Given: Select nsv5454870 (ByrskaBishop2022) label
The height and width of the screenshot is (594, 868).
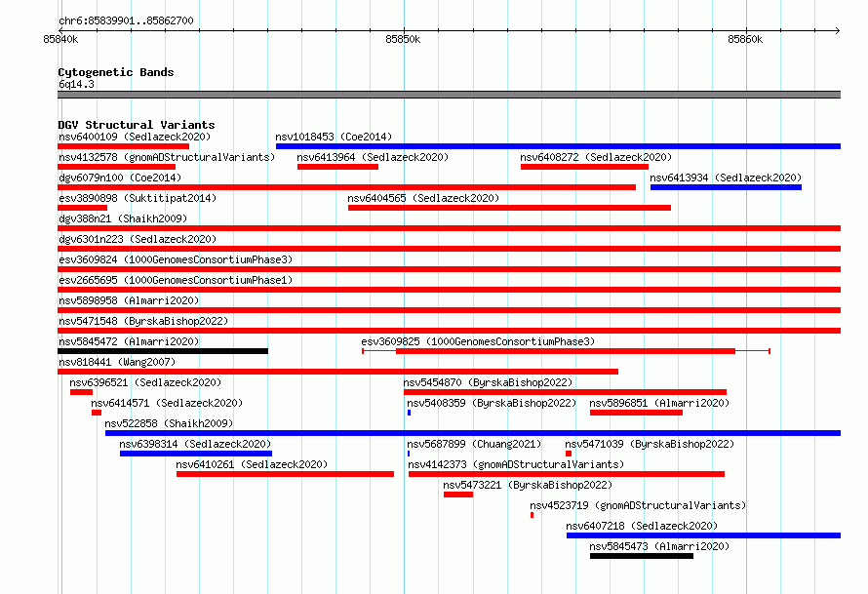Looking at the screenshot, I should click(488, 382).
